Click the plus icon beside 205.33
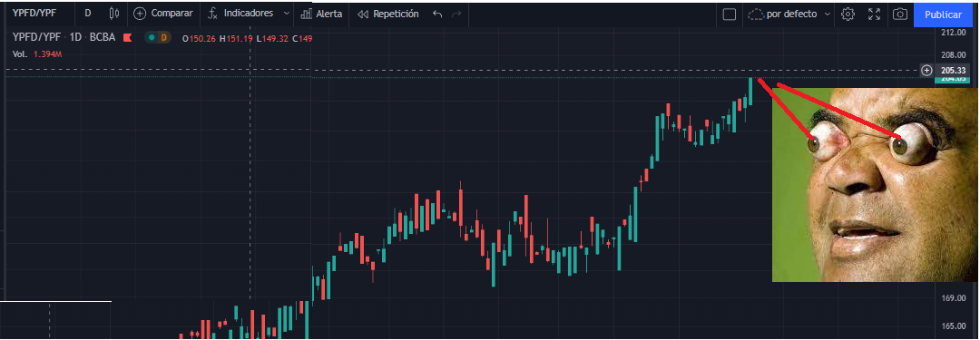 tap(926, 70)
